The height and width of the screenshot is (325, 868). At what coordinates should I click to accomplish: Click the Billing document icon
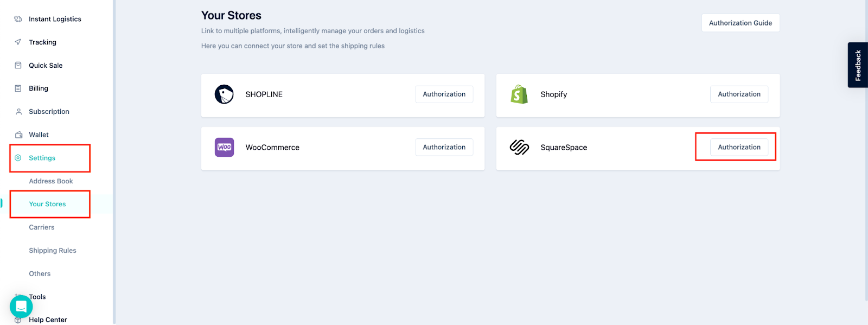(x=18, y=88)
